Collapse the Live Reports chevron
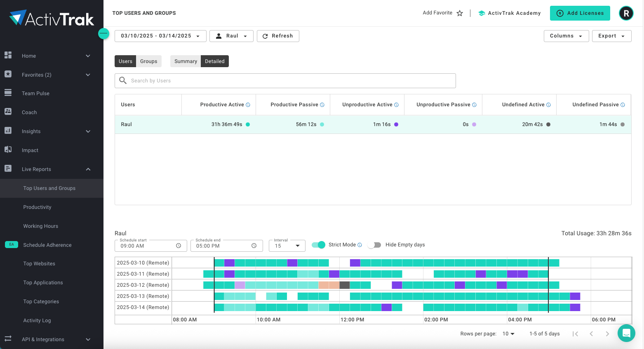Screen dimensions: 644x349 88,169
